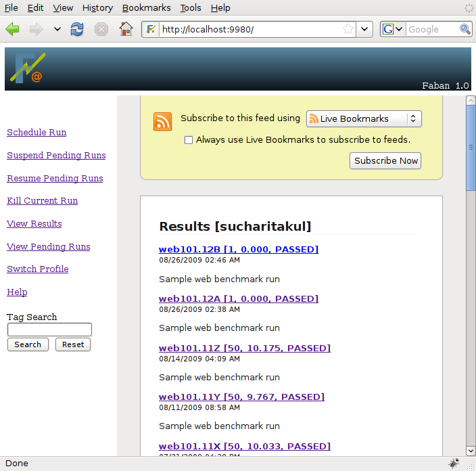
Task: Open the back/forward history dropdown arrow
Action: 57,29
